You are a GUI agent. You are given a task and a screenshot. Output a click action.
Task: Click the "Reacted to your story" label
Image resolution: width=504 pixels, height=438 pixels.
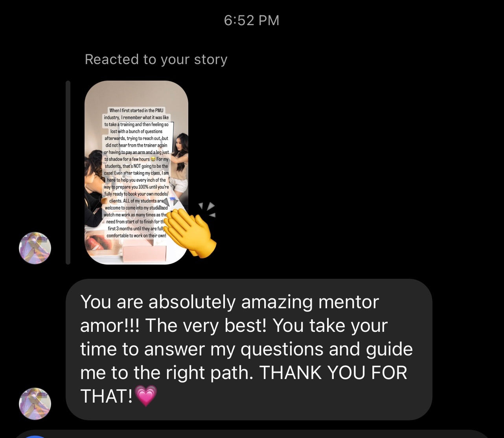click(156, 59)
